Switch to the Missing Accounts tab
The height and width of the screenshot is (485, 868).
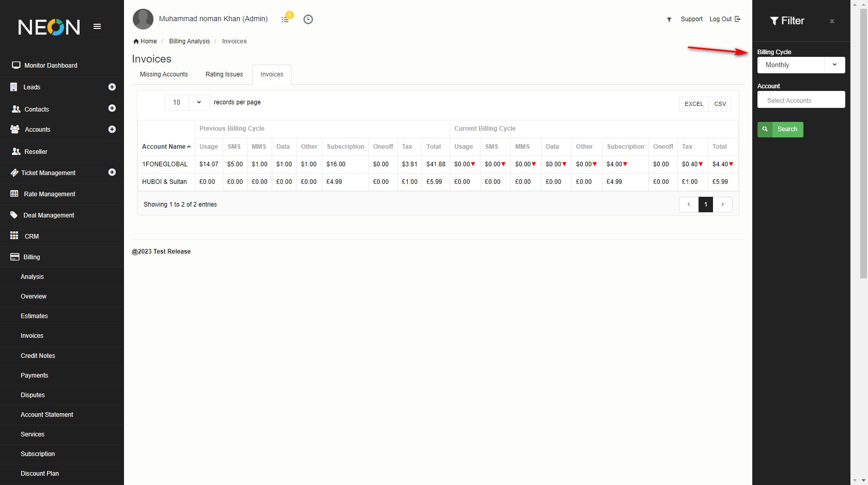[164, 74]
